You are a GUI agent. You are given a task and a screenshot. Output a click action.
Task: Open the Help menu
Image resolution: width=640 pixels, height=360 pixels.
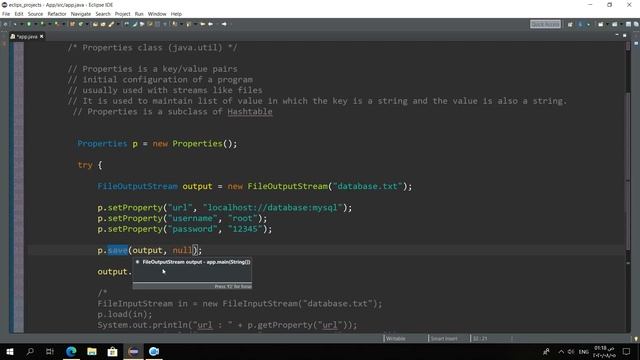[x=176, y=14]
